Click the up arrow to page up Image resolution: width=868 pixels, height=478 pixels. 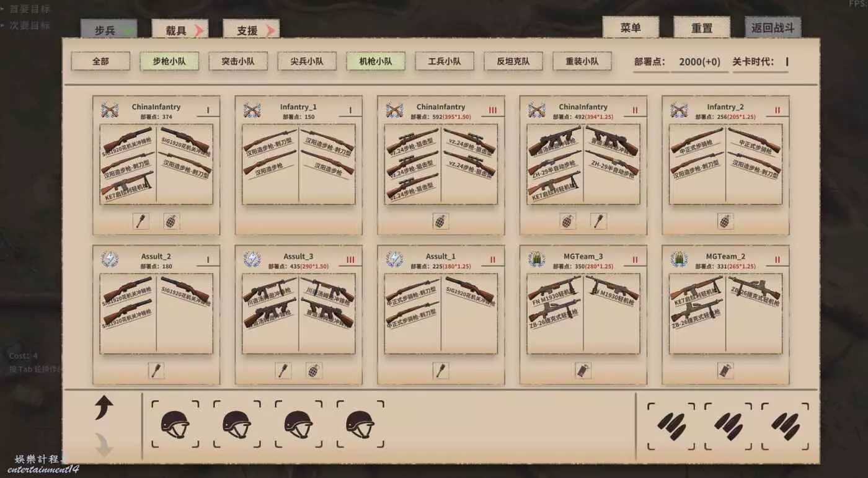pyautogui.click(x=104, y=408)
